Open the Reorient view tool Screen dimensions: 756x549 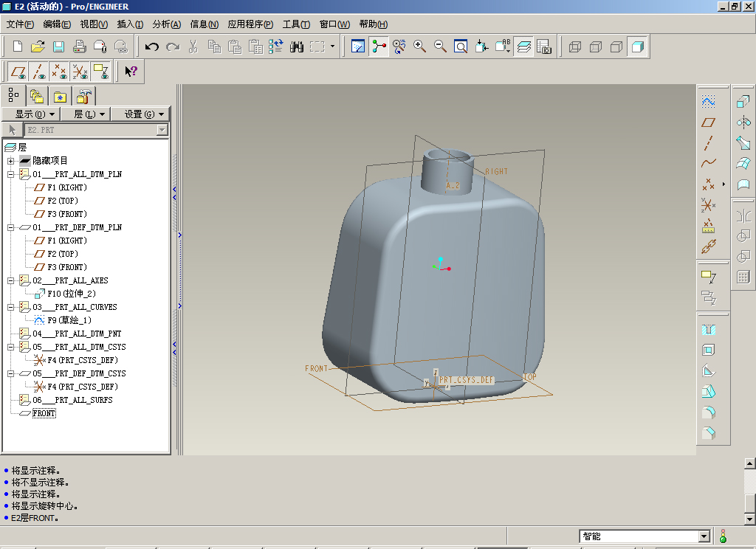click(x=481, y=46)
